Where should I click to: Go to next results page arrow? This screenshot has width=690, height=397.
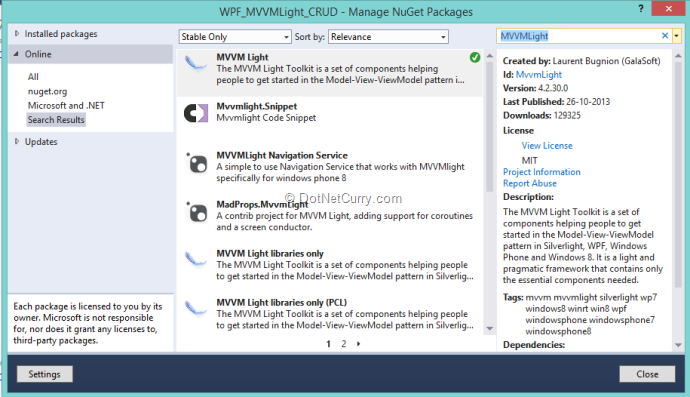point(358,344)
